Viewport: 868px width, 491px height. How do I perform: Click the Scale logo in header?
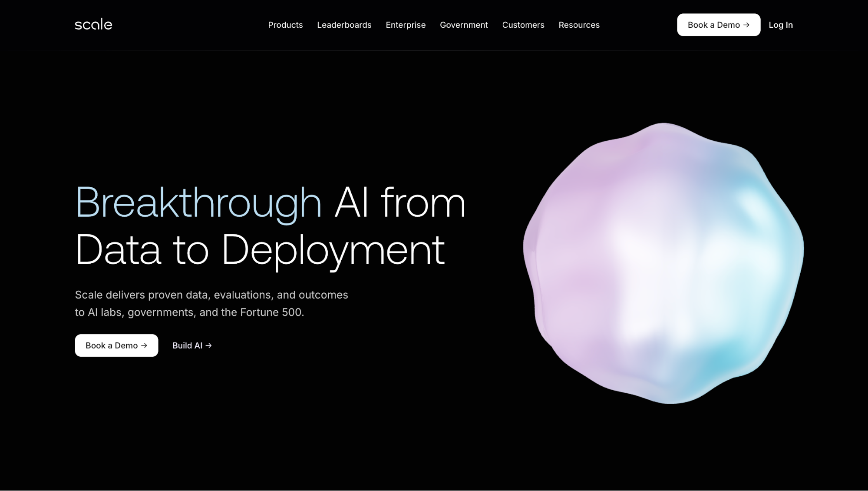click(93, 24)
